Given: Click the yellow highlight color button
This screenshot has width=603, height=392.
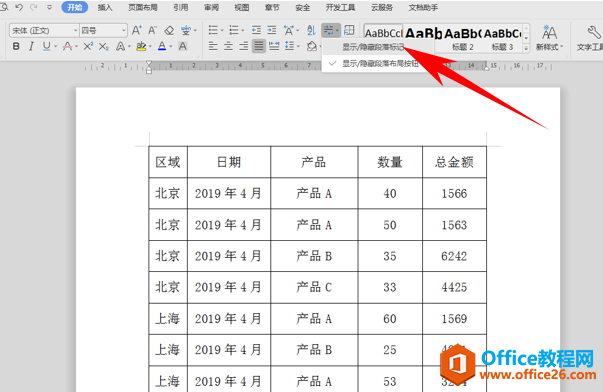Looking at the screenshot, I should coord(141,47).
